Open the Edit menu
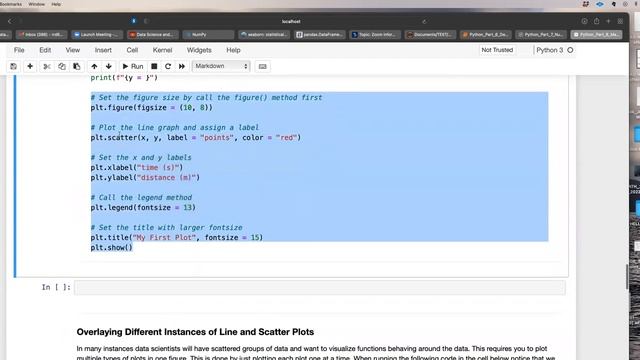 pyautogui.click(x=45, y=50)
